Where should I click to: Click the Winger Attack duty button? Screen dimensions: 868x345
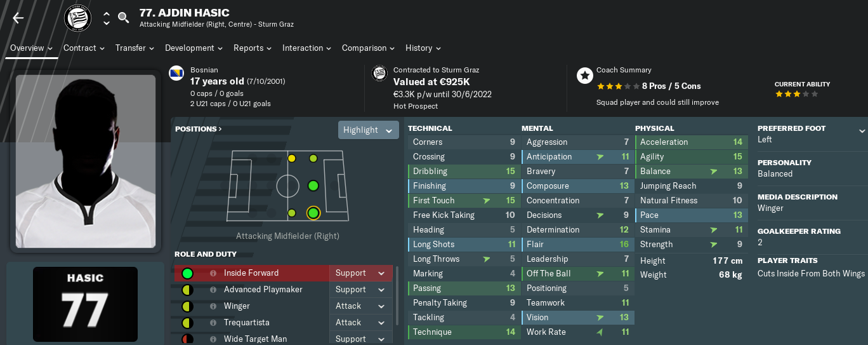pos(360,306)
